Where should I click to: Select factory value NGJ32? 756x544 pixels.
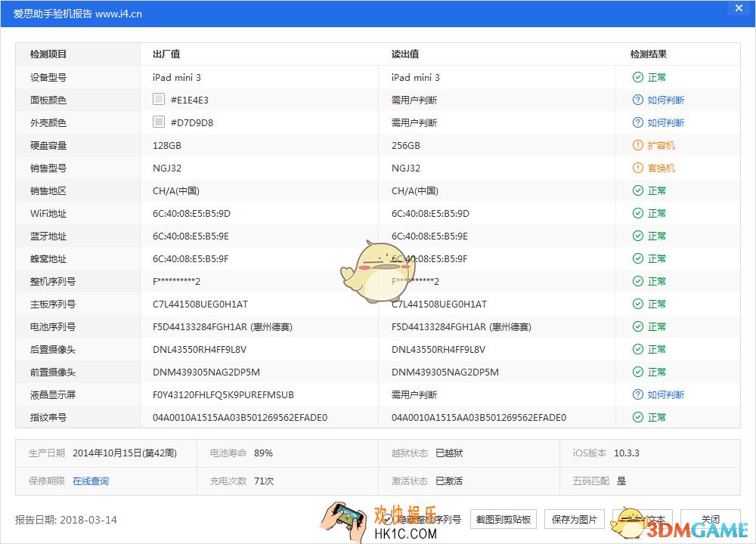click(167, 168)
